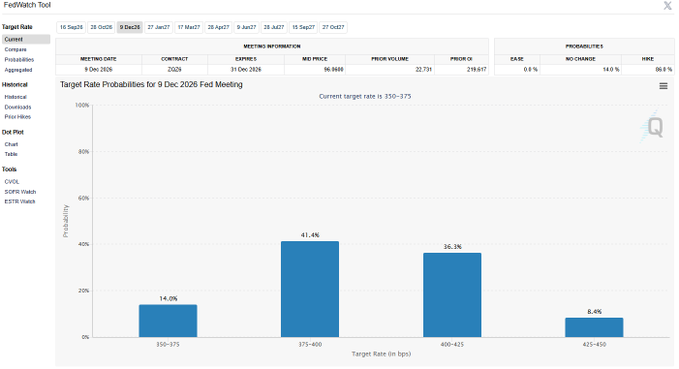Open SOFR Watch tool
Viewport: 679px width, 369px height.
point(20,192)
